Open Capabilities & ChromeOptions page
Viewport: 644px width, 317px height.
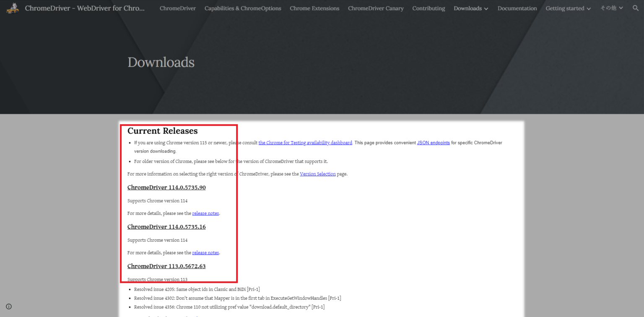243,8
